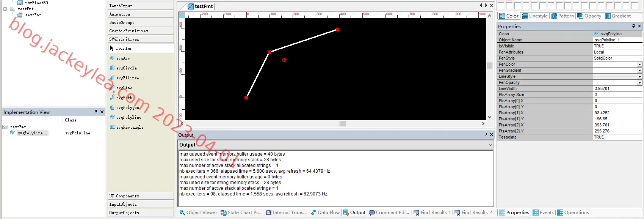Open the InputObjects palette group
The height and width of the screenshot is (219, 644).
coord(141,204)
